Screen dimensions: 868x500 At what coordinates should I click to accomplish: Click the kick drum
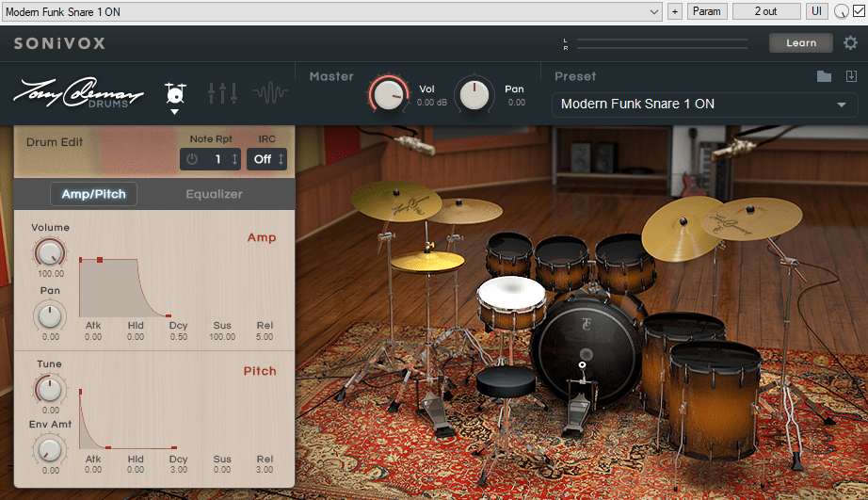click(x=587, y=350)
